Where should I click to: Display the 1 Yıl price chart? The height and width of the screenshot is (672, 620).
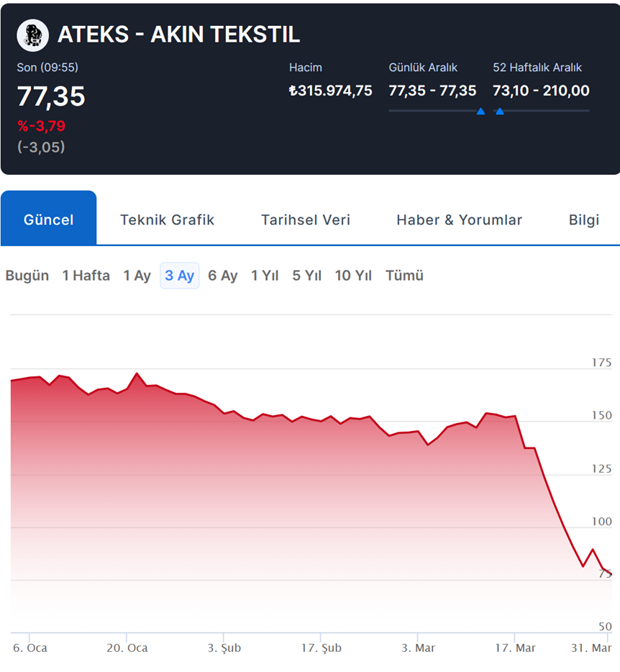point(264,276)
